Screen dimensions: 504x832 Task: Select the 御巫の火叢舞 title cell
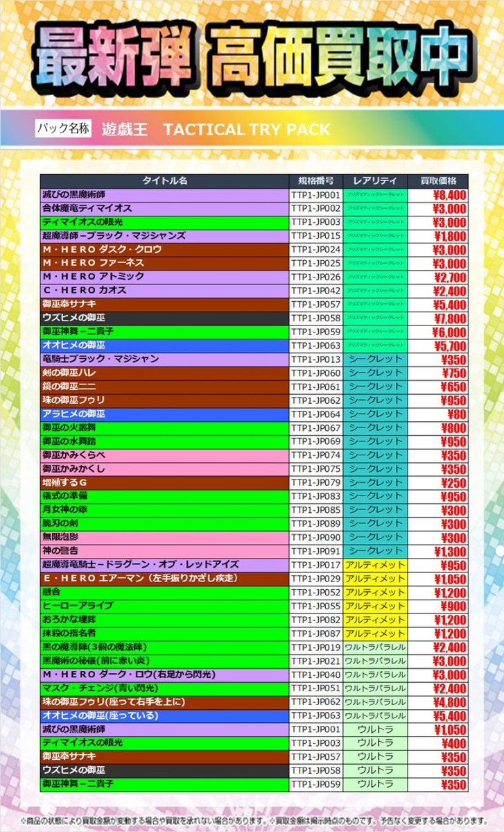point(164,427)
